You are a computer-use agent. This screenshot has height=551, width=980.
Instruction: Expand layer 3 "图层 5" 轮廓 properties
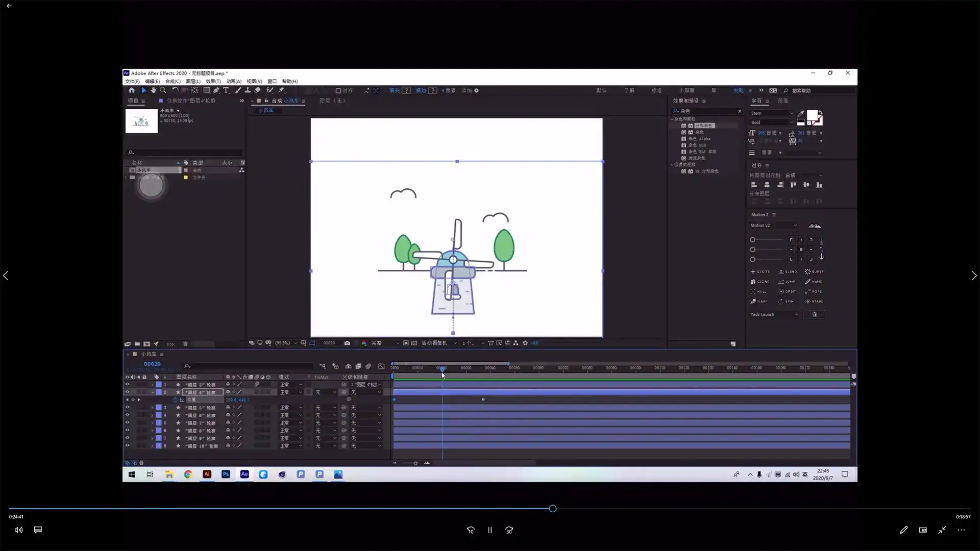pos(152,408)
